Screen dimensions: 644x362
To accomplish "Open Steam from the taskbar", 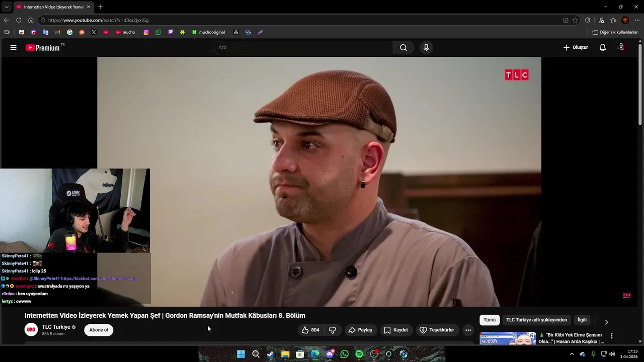I will point(271,354).
